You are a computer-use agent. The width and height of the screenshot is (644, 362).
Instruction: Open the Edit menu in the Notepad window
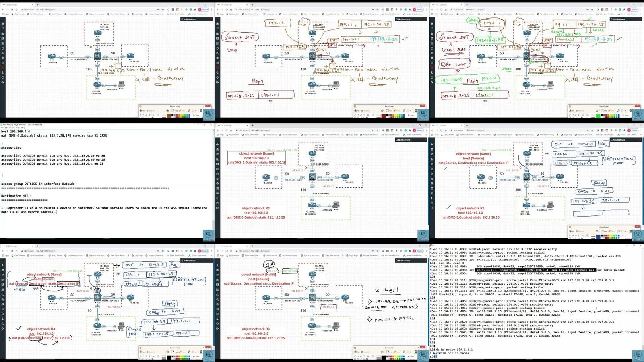tap(7, 128)
